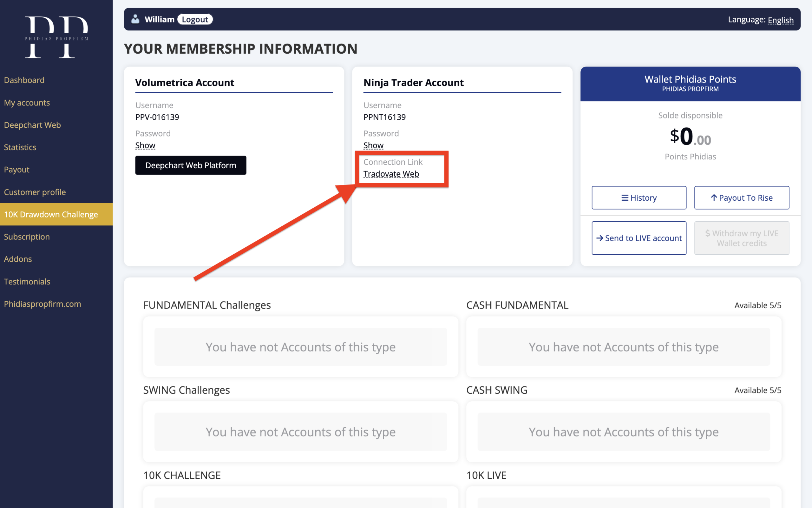812x508 pixels.
Task: Click the $0.00 wallet balance
Action: tap(690, 137)
